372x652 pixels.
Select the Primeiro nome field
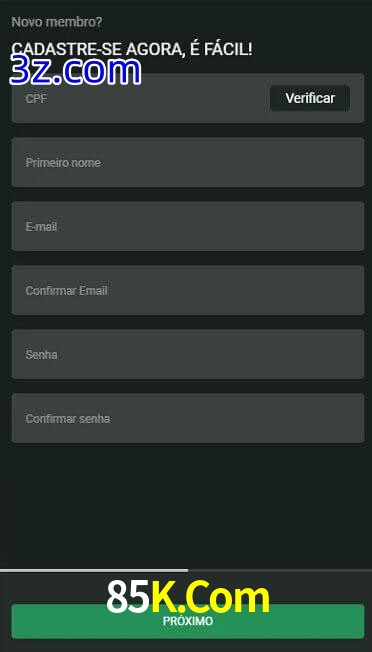[188, 162]
